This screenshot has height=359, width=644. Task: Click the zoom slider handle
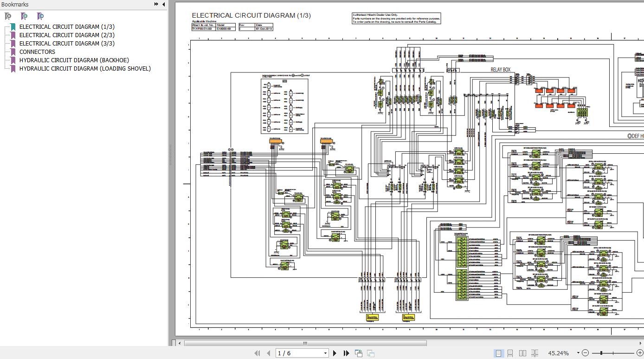(602, 353)
